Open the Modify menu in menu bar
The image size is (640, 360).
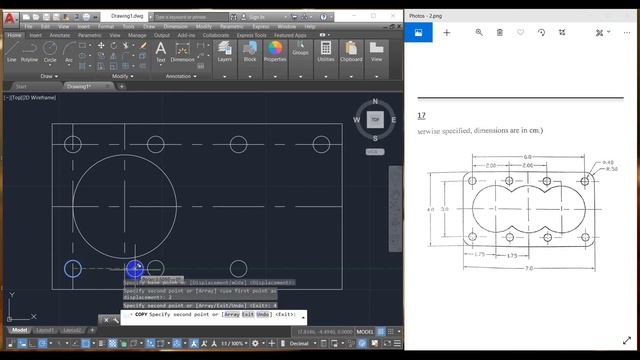click(x=204, y=27)
